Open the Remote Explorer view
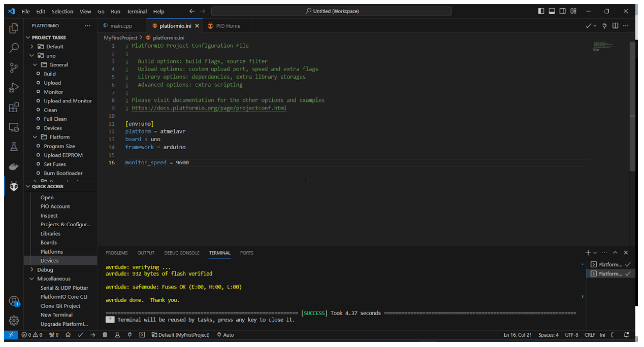Screen dimensions: 644x347 [x=14, y=127]
